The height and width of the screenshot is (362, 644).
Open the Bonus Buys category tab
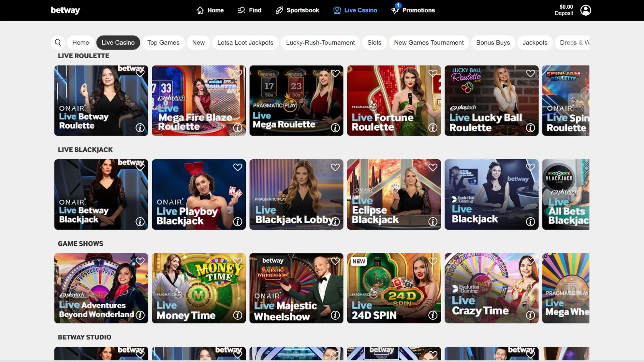click(x=493, y=43)
